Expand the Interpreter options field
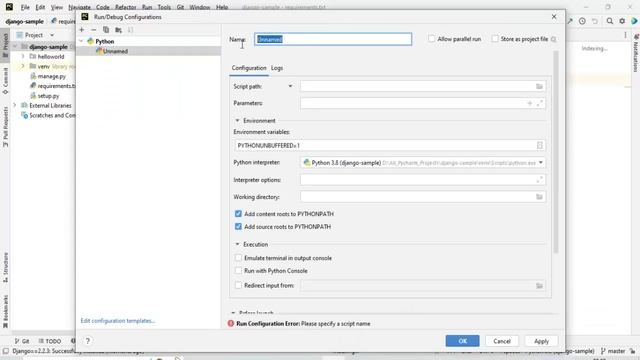The image size is (640, 360). click(540, 180)
